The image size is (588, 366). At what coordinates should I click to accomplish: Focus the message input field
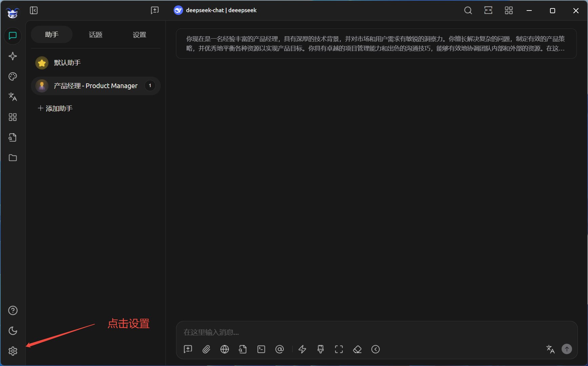tap(376, 332)
